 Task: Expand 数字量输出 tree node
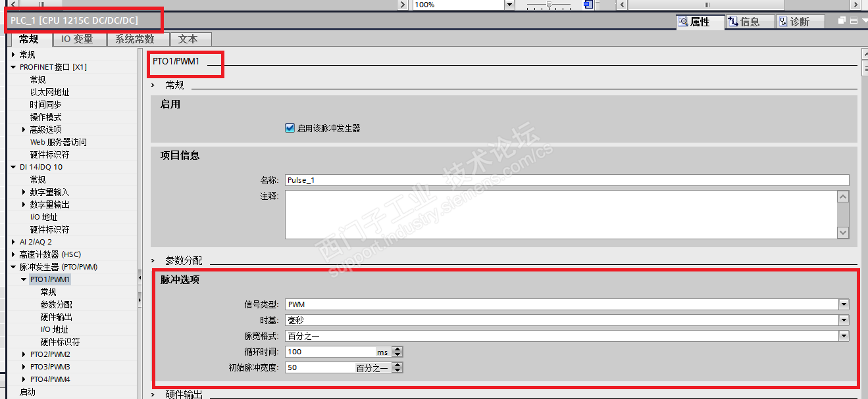click(24, 204)
